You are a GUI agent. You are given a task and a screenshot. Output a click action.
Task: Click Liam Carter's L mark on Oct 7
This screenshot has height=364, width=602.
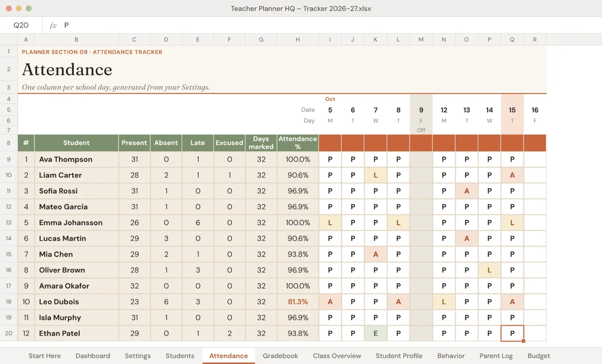(x=375, y=175)
